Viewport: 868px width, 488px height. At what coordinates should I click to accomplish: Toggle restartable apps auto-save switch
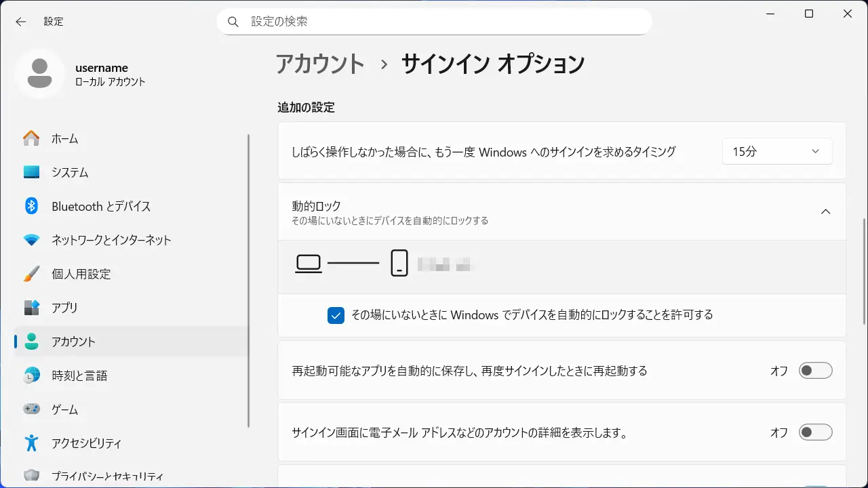814,371
